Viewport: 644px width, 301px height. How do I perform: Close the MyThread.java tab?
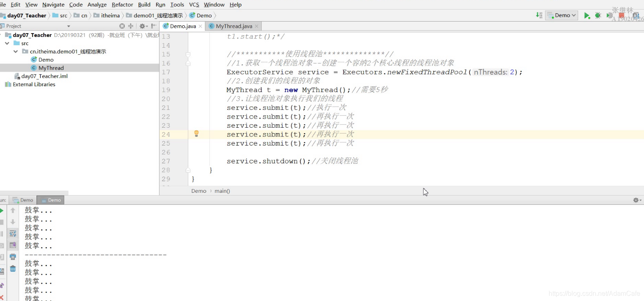[256, 26]
